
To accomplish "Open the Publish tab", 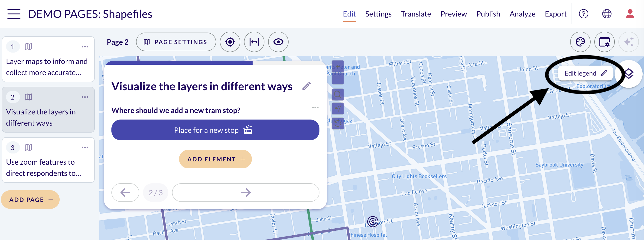I will point(488,14).
